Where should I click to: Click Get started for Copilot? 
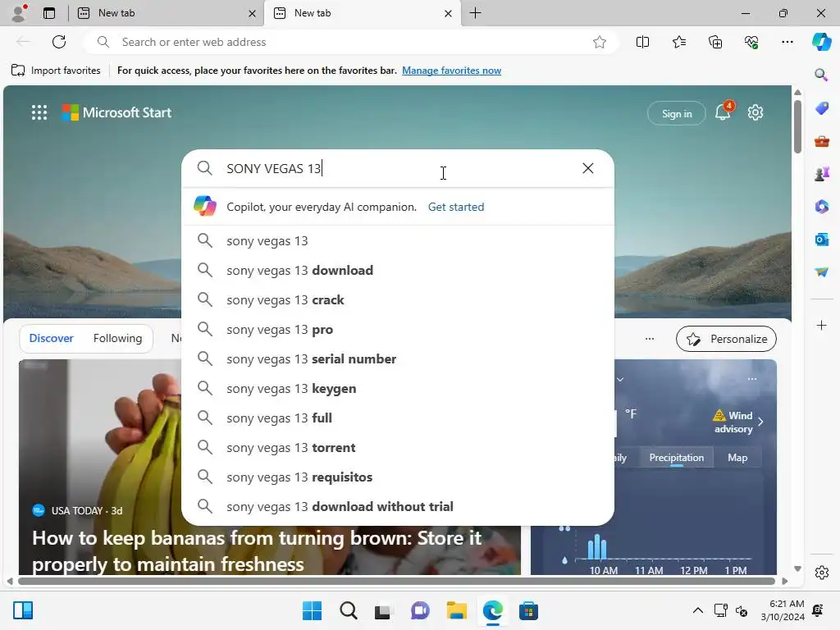[x=456, y=207]
